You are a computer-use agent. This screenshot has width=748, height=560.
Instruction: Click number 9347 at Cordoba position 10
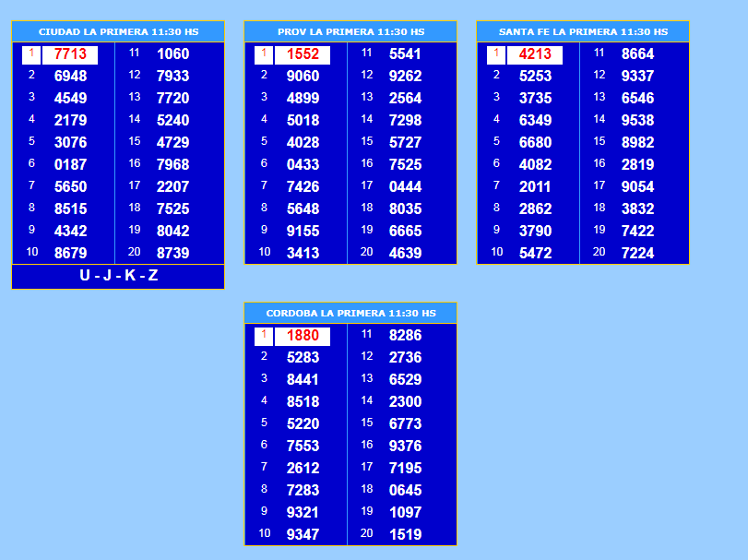tap(303, 534)
